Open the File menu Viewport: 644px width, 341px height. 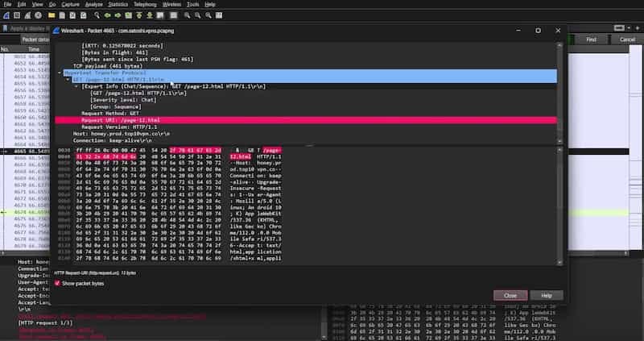pos(7,5)
